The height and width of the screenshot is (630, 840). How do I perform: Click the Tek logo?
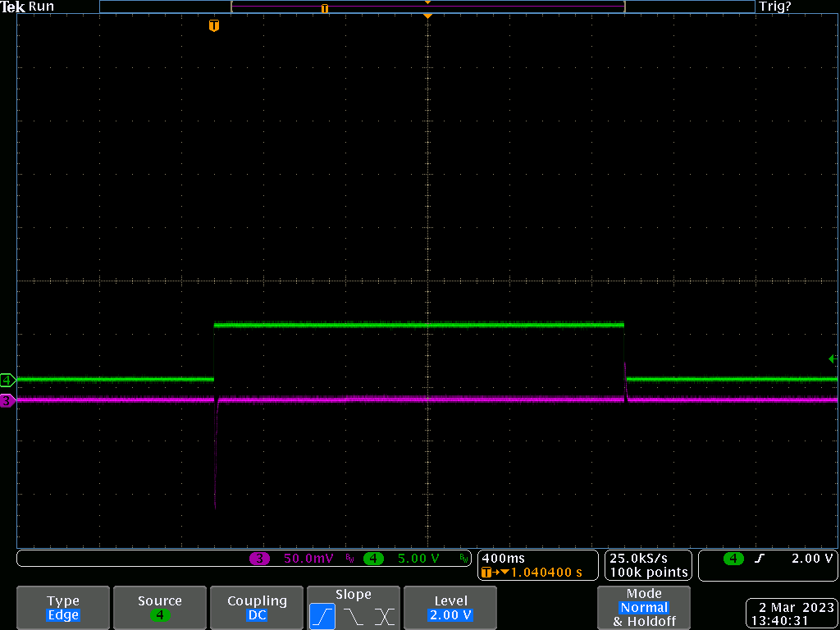[13, 7]
